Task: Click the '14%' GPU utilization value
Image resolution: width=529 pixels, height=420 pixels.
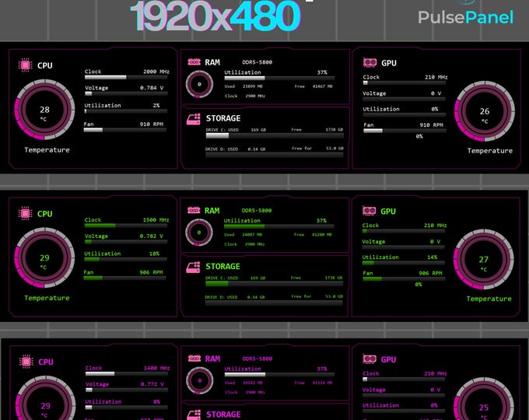Action: click(433, 257)
